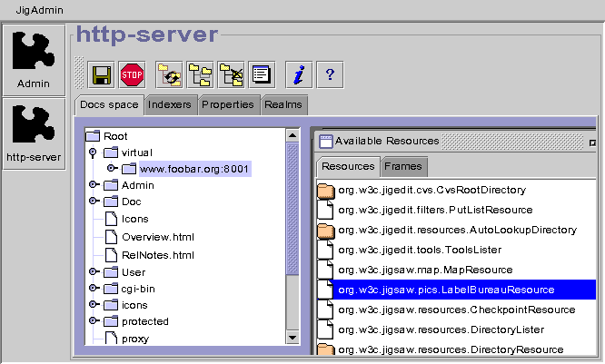Click the delete resource folder icon
The height and width of the screenshot is (364, 605).
[x=232, y=74]
